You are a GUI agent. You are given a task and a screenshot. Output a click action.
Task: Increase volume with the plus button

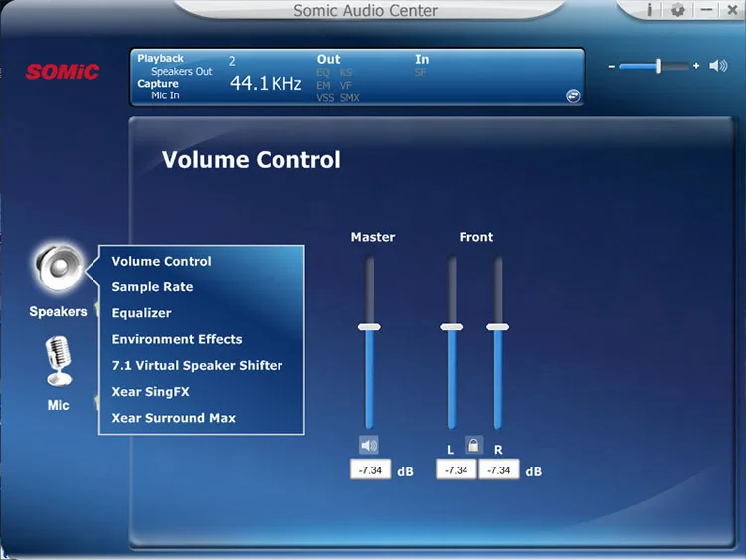tap(696, 66)
